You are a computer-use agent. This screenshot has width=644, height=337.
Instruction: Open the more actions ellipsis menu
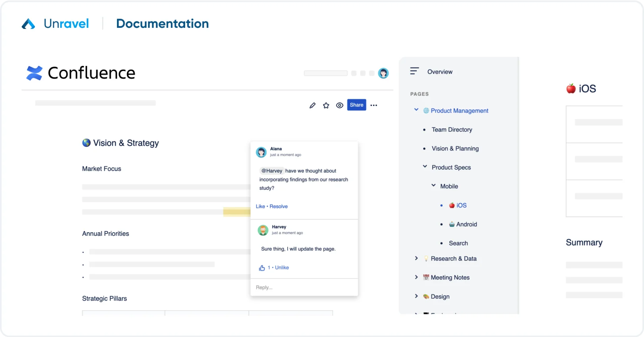374,105
